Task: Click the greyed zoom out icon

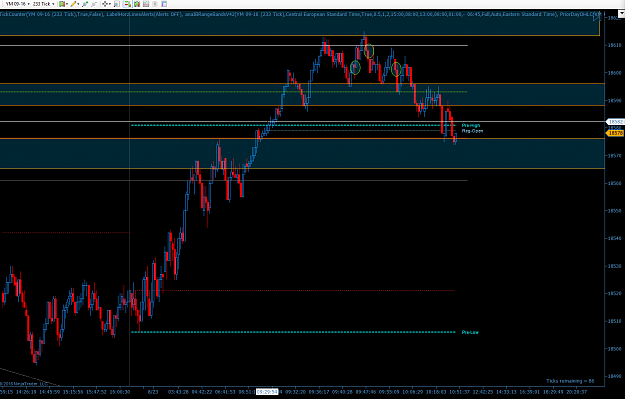Action: click(94, 4)
